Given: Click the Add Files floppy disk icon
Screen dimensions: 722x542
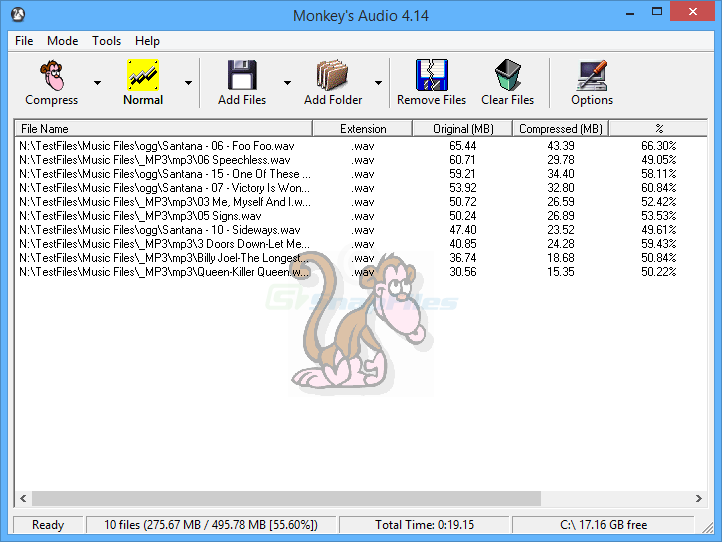Looking at the screenshot, I should point(242,75).
